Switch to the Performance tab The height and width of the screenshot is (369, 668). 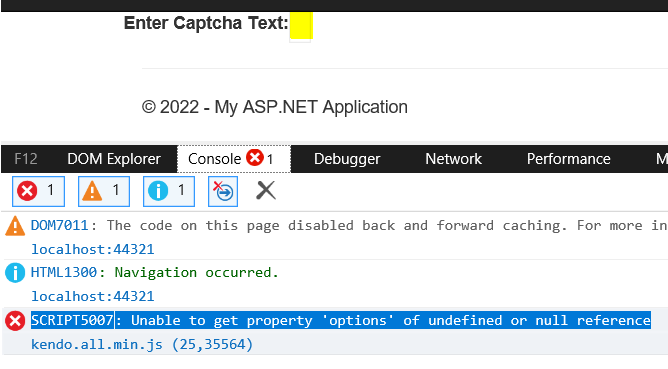(x=568, y=159)
